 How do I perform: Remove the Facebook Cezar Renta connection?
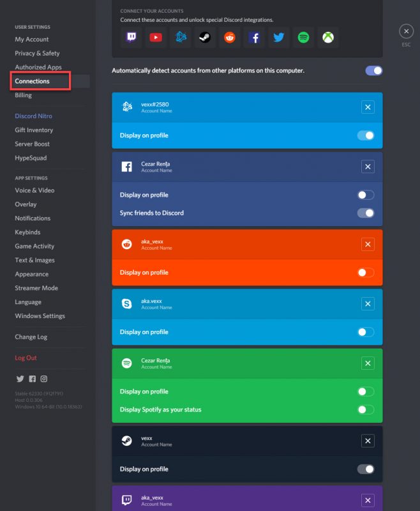(368, 167)
